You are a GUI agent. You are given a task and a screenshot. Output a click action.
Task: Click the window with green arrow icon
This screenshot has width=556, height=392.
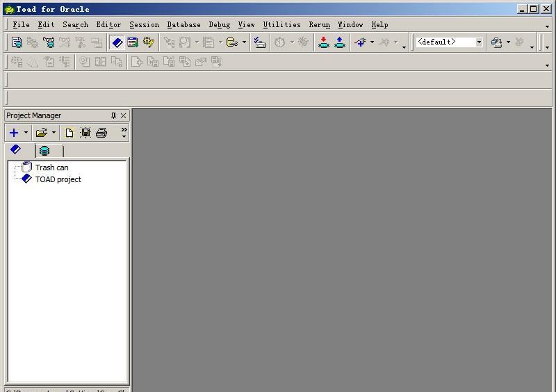[x=133, y=42]
